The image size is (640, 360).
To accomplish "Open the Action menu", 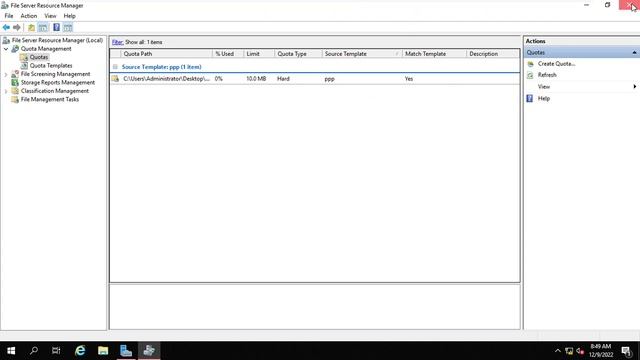I will pyautogui.click(x=29, y=16).
